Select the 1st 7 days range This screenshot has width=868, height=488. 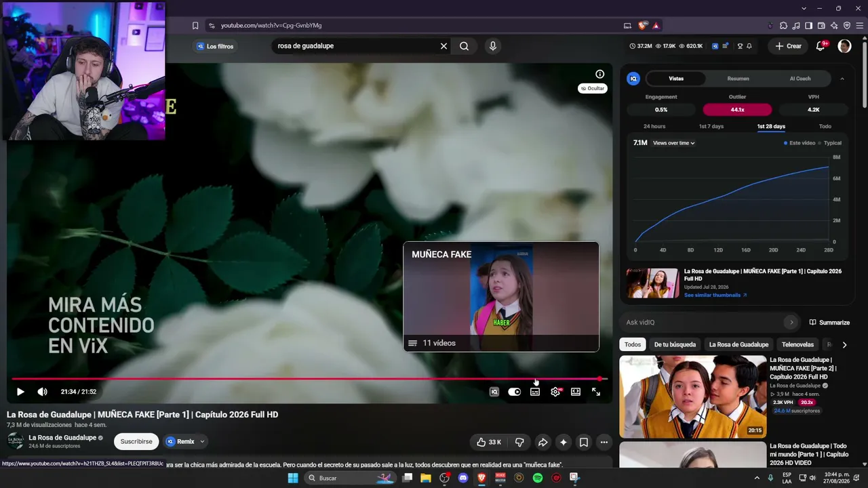711,127
